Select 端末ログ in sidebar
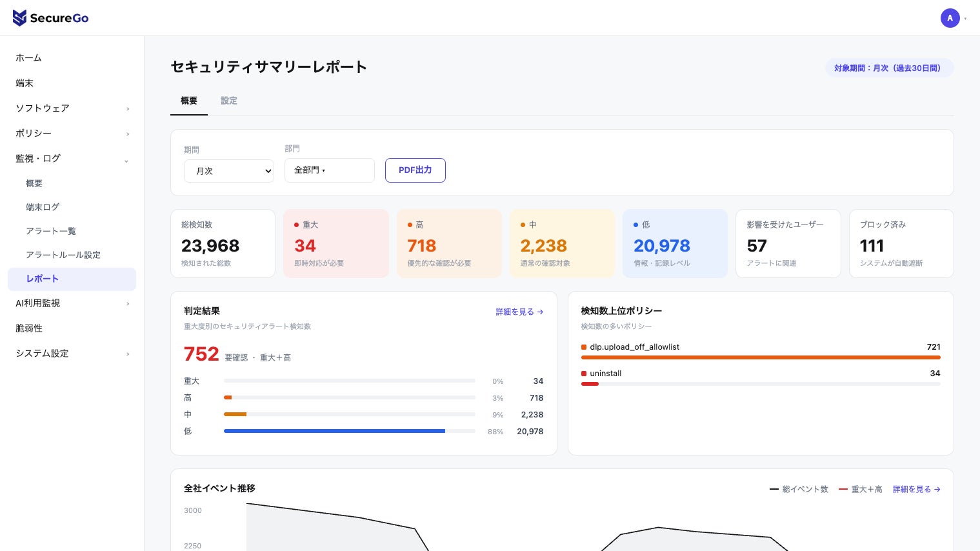The height and width of the screenshot is (551, 980). 72,207
